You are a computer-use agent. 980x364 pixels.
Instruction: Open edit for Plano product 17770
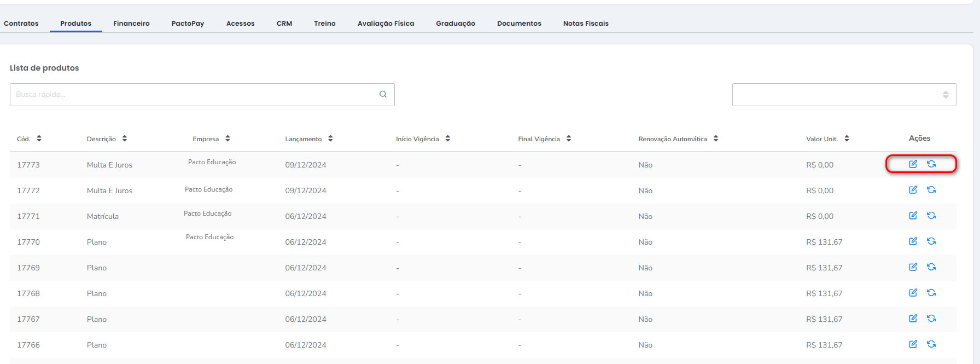(913, 241)
